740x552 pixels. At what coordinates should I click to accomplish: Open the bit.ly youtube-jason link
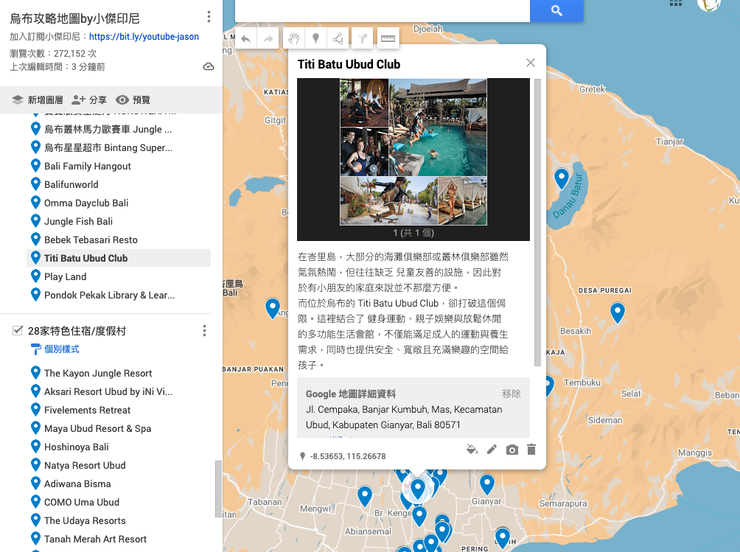(144, 37)
